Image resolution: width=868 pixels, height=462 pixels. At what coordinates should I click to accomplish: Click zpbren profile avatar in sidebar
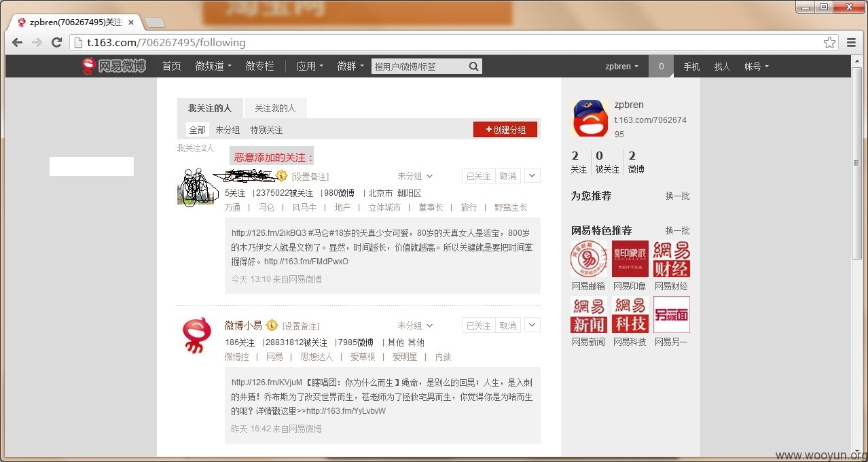pos(590,118)
